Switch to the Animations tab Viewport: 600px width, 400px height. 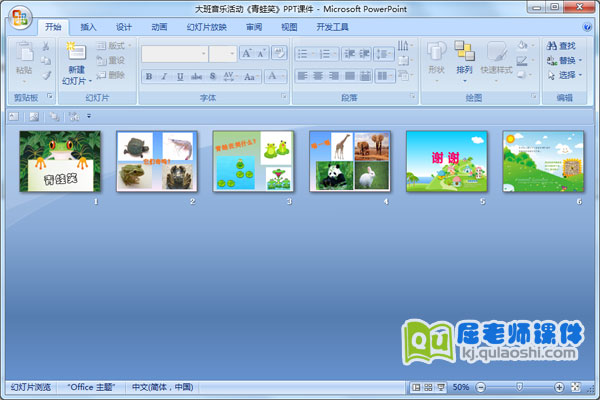159,27
